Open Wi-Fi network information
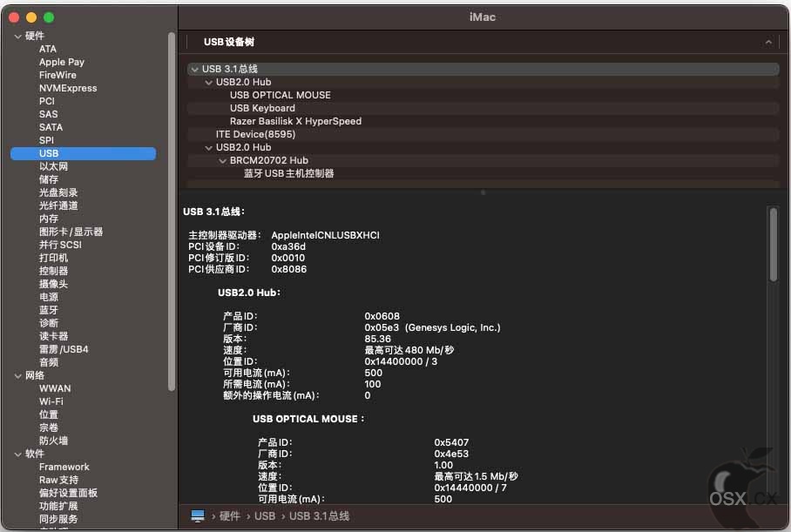Screen dimensions: 791x532 (x=51, y=402)
